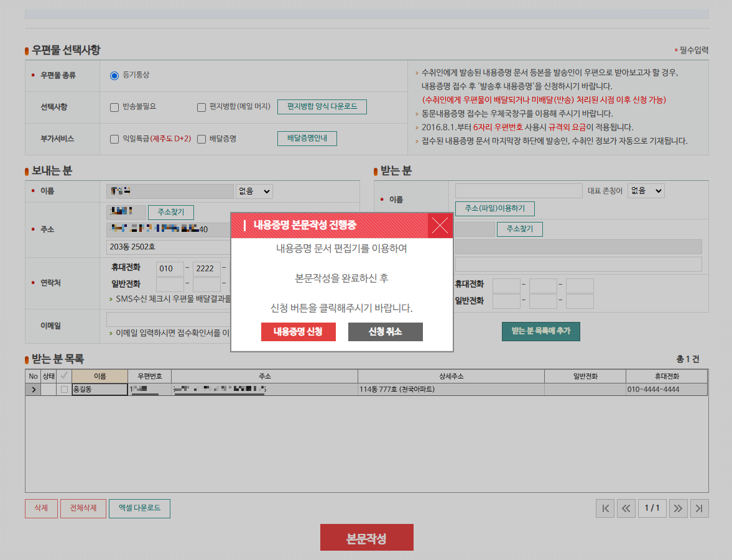Download the 편지병합 양식 template
The height and width of the screenshot is (560, 732).
click(322, 106)
